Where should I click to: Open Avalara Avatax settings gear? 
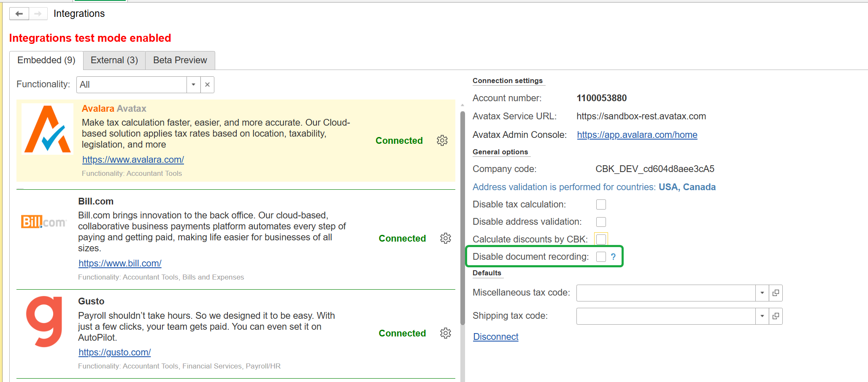pyautogui.click(x=442, y=140)
